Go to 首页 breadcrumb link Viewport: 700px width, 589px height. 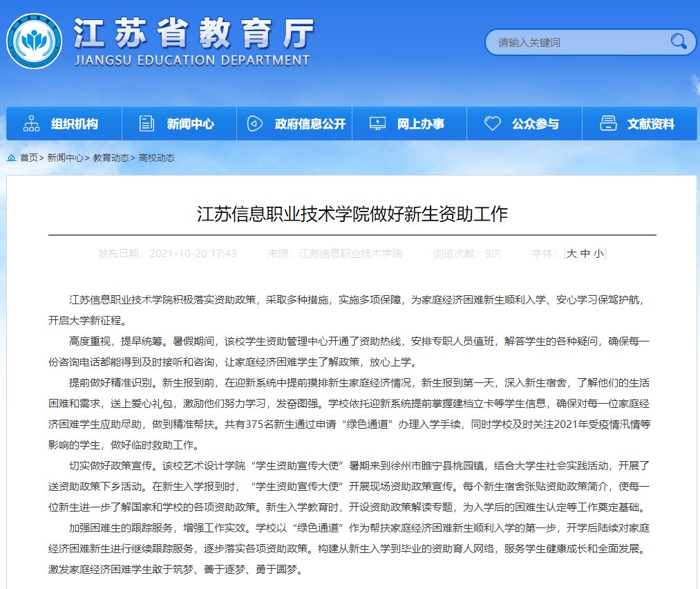[28, 158]
